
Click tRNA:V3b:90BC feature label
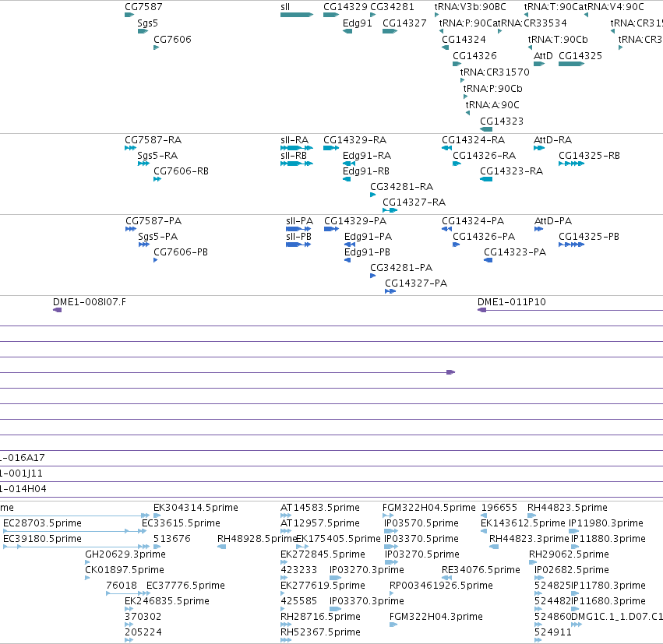coord(471,7)
